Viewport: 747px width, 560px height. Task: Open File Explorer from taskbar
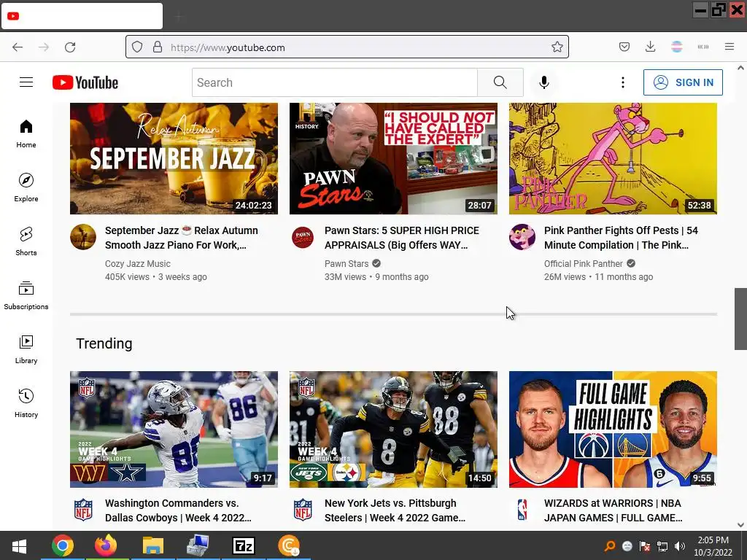click(x=152, y=545)
